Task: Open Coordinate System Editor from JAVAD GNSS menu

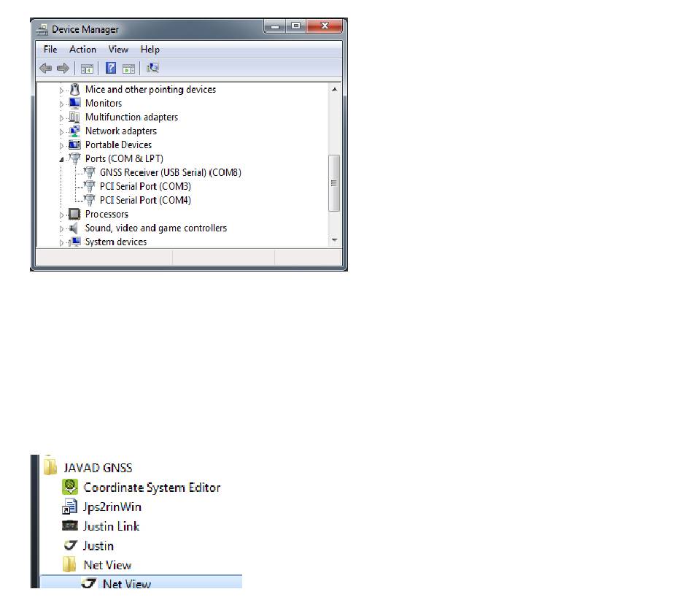Action: click(x=152, y=488)
